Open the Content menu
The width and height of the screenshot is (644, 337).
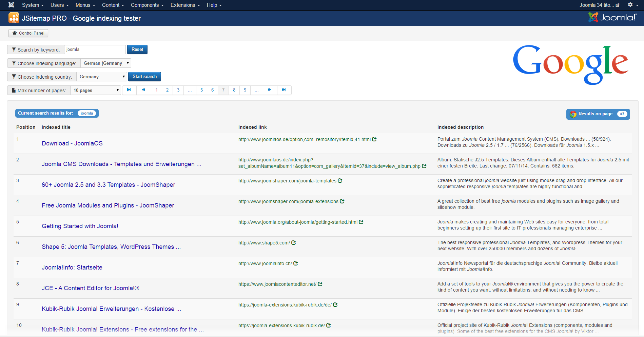[113, 5]
